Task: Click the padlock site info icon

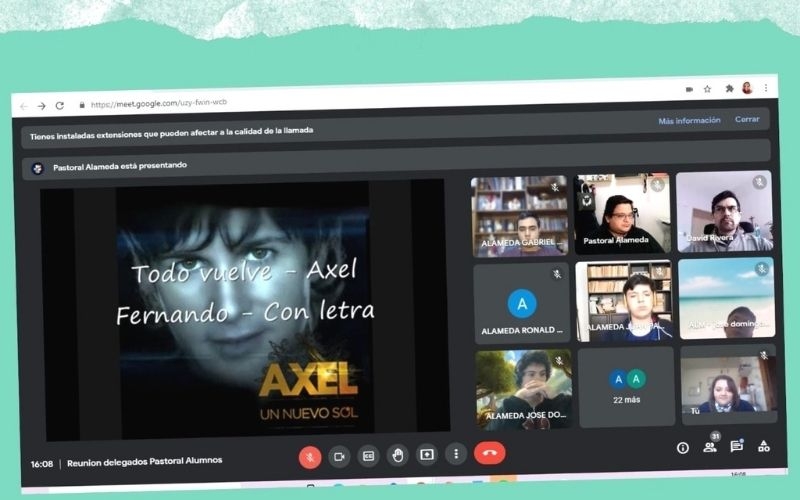Action: tap(82, 105)
